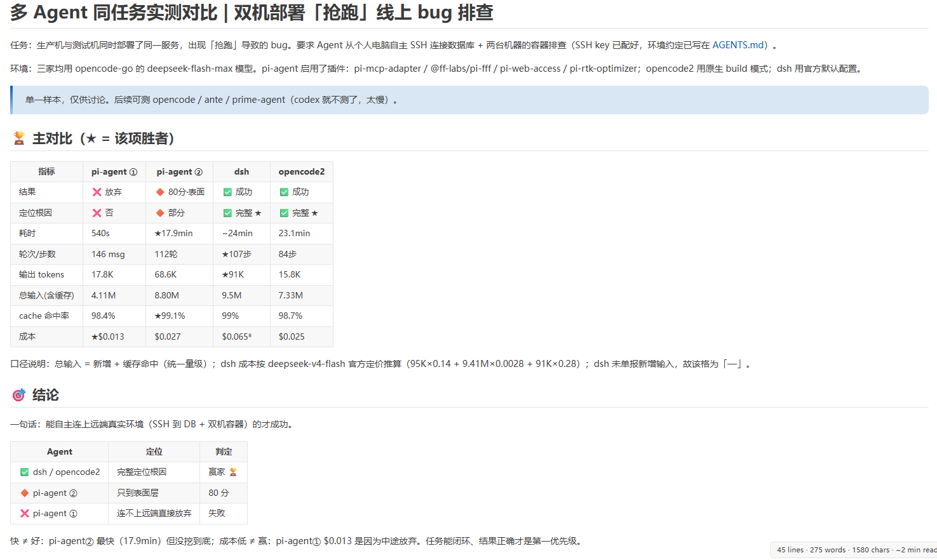This screenshot has height=560, width=937.
Task: Click green check in opencode2 定位根因 cell
Action: [284, 213]
